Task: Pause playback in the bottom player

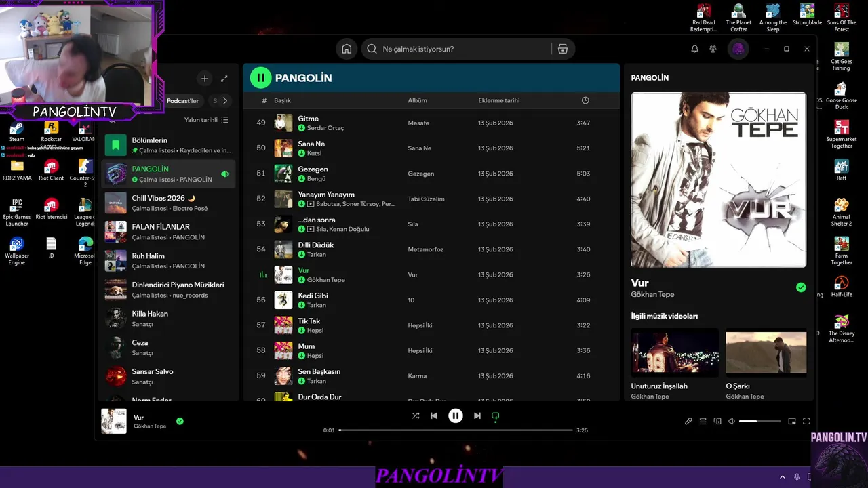Action: click(456, 416)
